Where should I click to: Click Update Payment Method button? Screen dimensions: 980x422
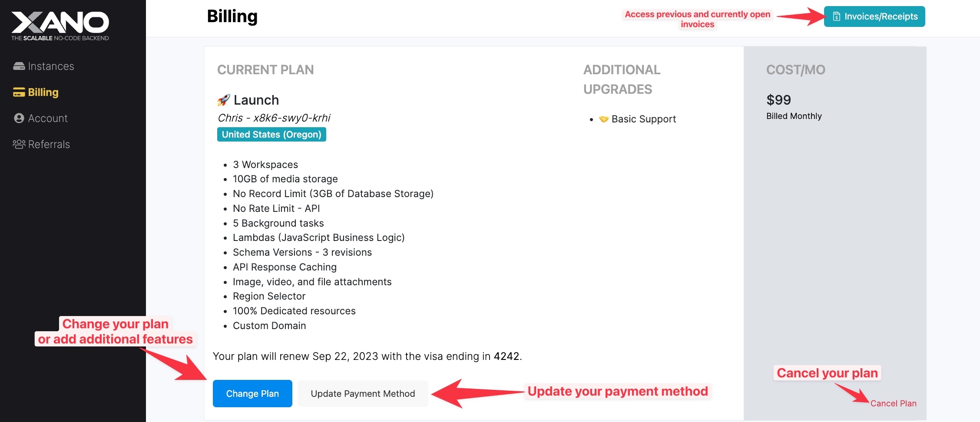pyautogui.click(x=363, y=393)
